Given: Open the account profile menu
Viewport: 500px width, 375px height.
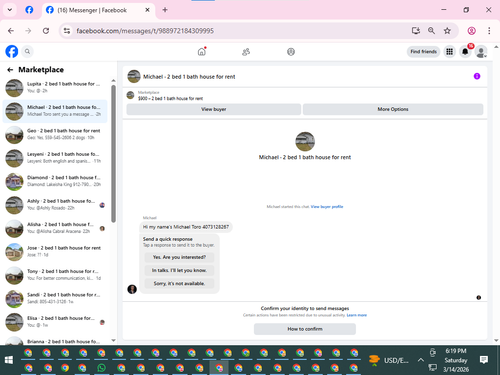Looking at the screenshot, I should (x=481, y=52).
